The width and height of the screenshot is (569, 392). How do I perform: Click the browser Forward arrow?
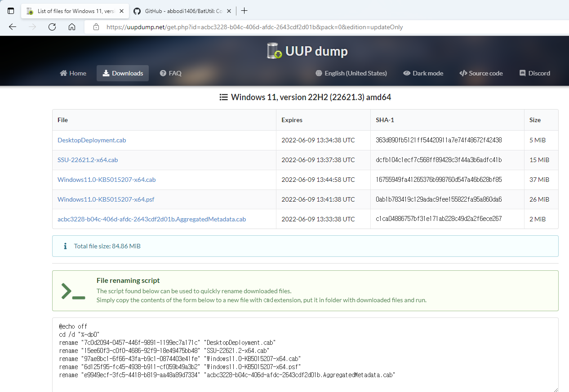pos(32,27)
